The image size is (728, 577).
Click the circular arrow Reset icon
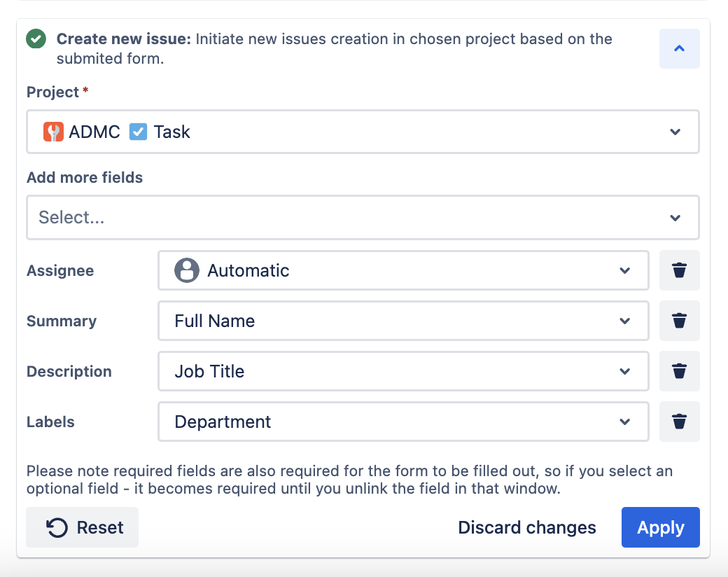click(x=57, y=527)
